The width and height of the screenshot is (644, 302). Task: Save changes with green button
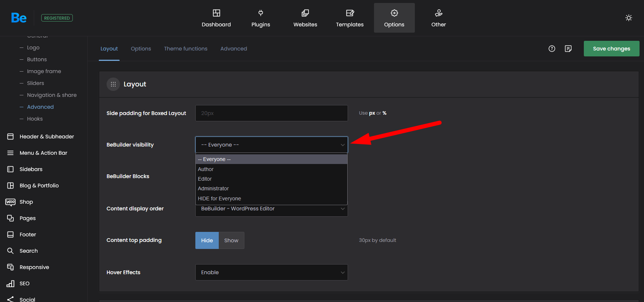pos(612,49)
